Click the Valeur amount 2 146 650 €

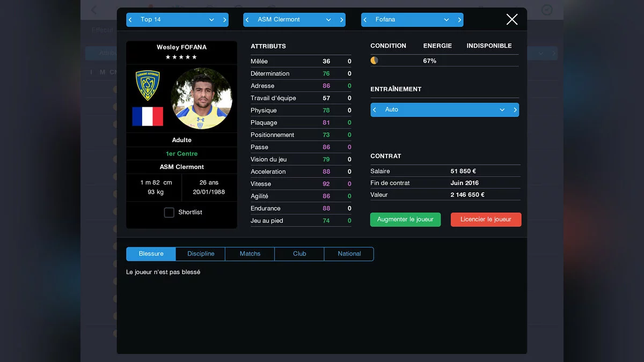click(467, 195)
